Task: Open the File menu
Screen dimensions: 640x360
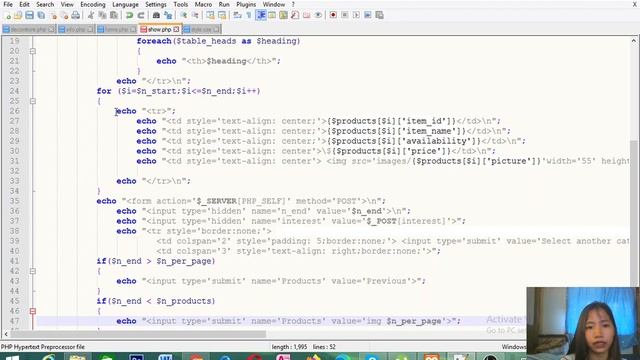Action: (x=8, y=4)
